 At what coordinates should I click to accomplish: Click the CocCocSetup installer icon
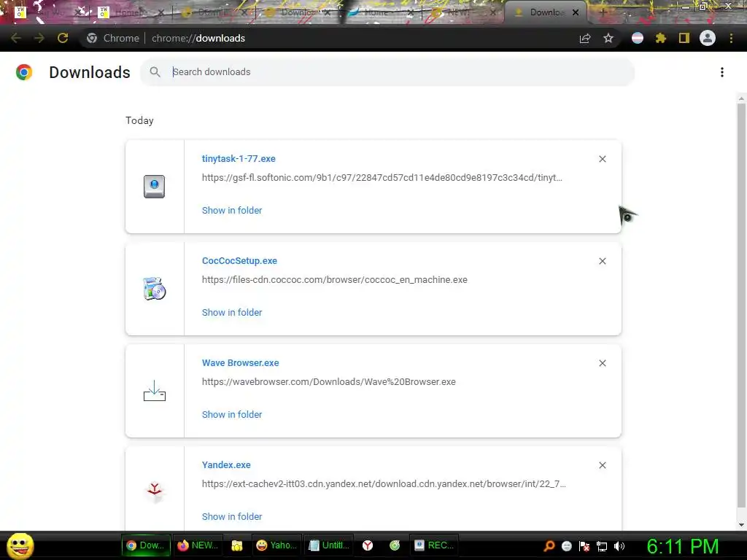[155, 289]
